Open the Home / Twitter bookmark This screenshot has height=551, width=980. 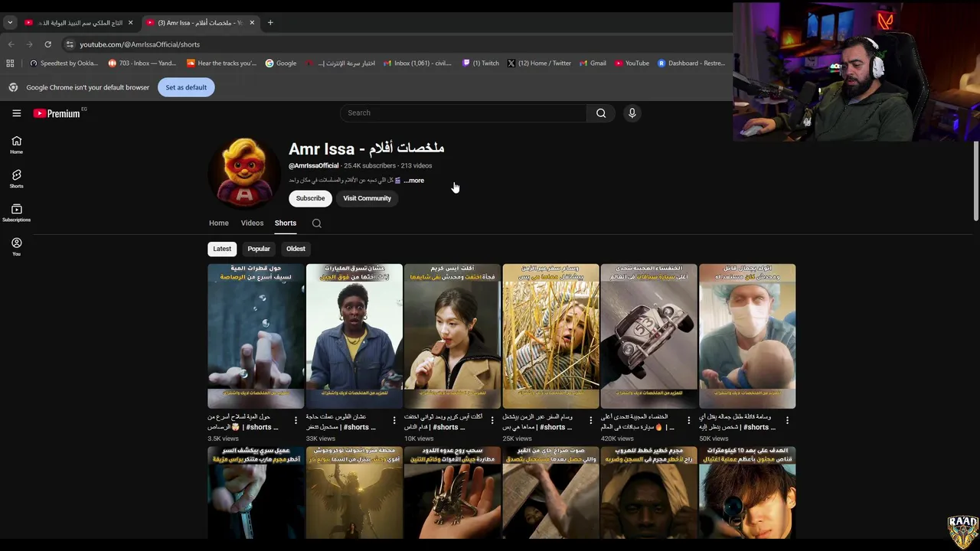[539, 64]
